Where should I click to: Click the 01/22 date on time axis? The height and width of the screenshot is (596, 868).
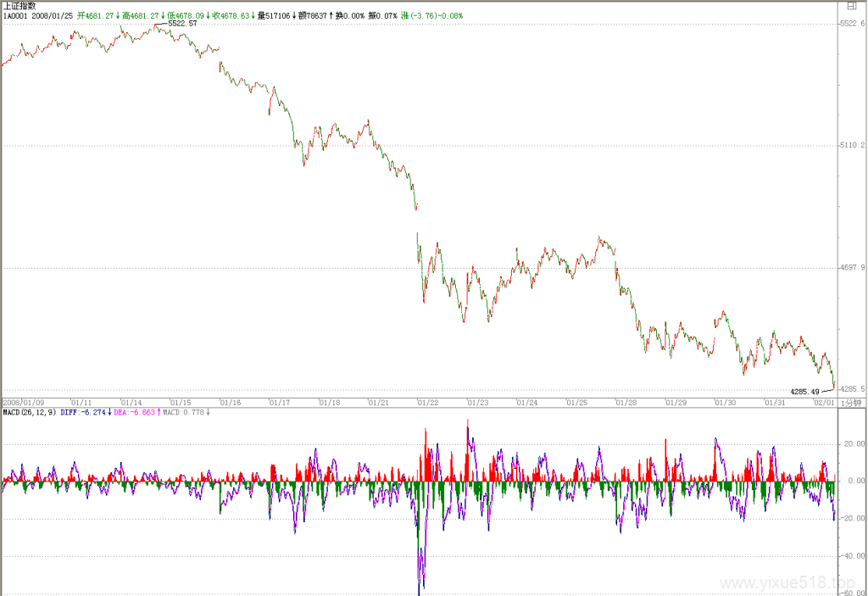(428, 403)
